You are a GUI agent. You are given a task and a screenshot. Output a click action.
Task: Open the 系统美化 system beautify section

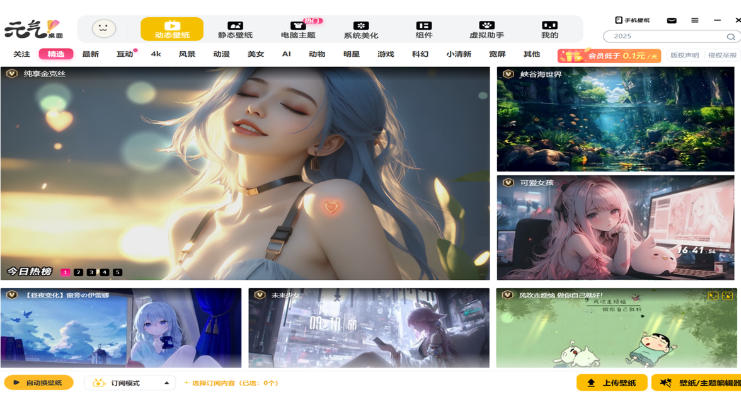coord(361,29)
